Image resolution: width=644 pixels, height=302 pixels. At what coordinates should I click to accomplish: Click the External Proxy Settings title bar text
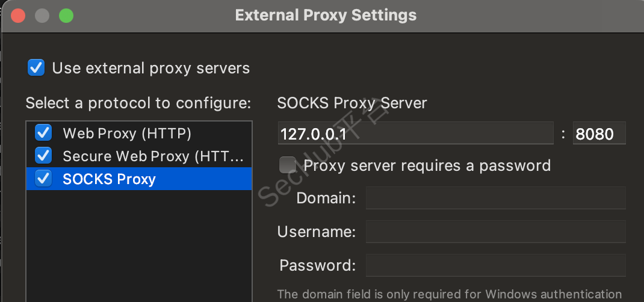[326, 15]
